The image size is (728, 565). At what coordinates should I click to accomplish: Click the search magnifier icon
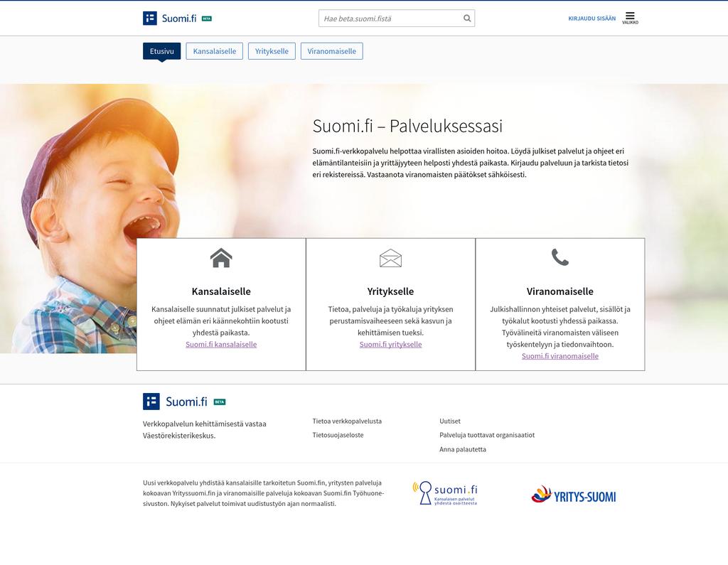coord(467,18)
